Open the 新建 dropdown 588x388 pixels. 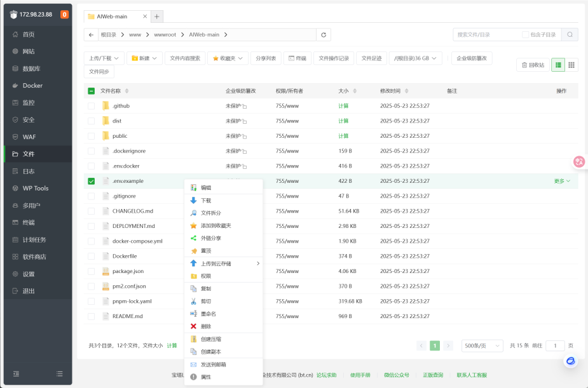(144, 58)
